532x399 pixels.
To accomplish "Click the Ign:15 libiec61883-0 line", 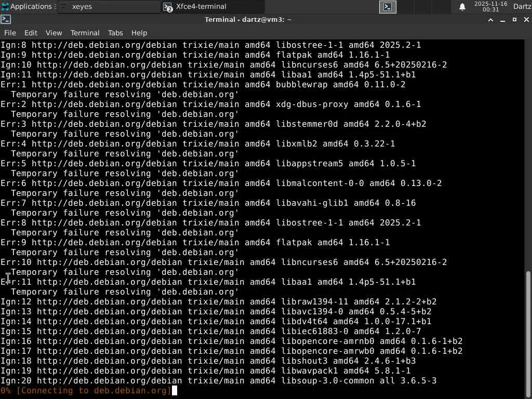I will (x=211, y=331).
